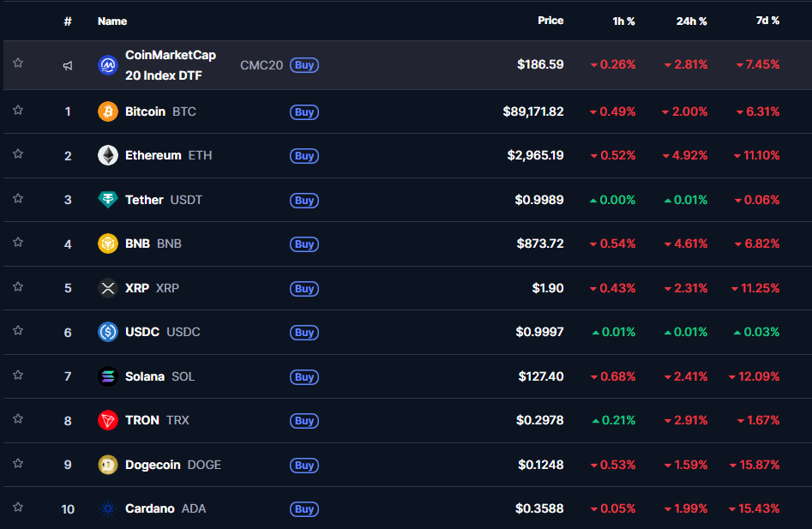Click the Tether coin icon
812x529 pixels.
click(108, 200)
